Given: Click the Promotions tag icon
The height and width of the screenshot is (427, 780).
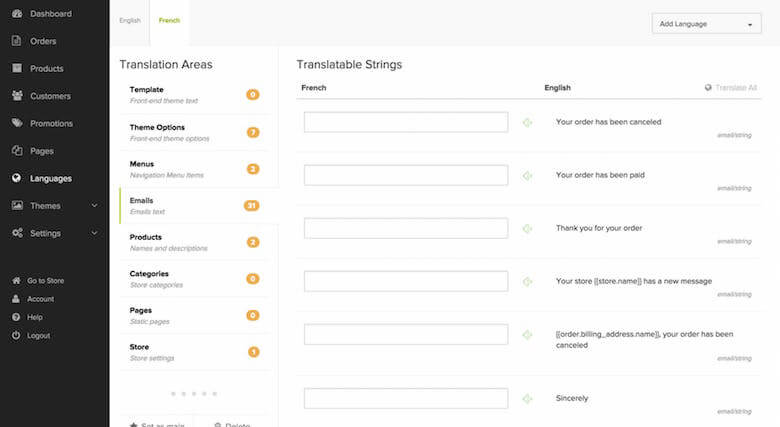Looking at the screenshot, I should click(17, 123).
